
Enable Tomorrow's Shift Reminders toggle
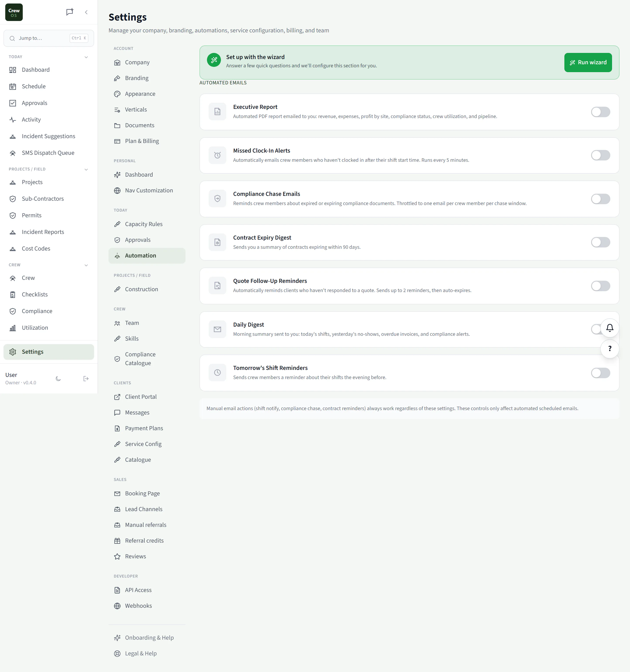coord(600,373)
